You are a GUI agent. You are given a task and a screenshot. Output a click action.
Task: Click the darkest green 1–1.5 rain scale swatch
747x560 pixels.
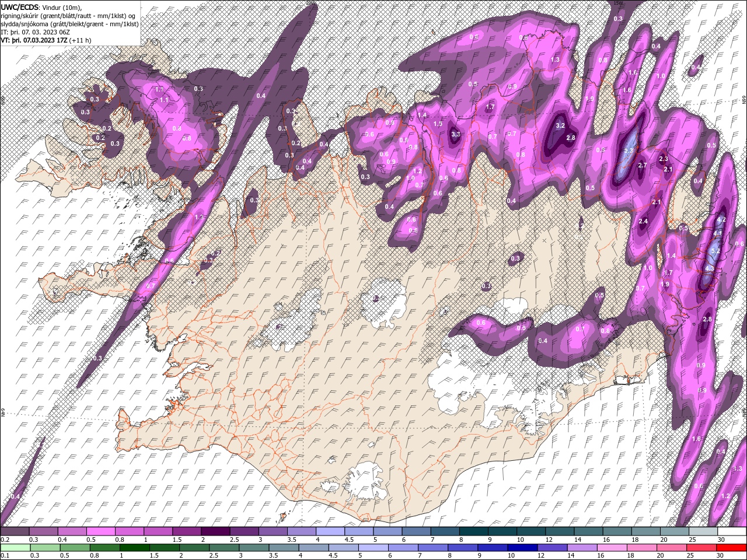(x=135, y=547)
